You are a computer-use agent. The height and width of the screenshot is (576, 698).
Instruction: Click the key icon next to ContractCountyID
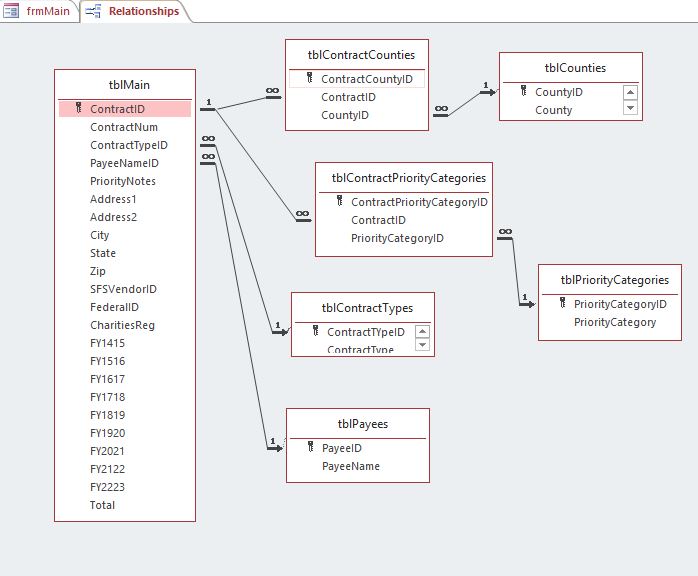[x=310, y=78]
